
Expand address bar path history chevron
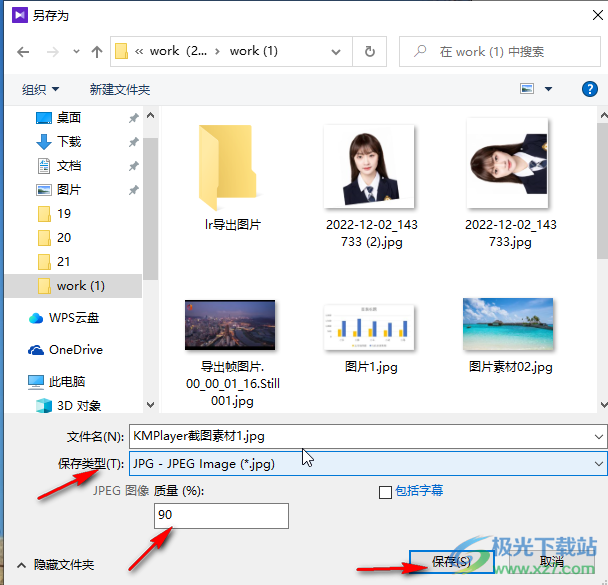(x=336, y=52)
